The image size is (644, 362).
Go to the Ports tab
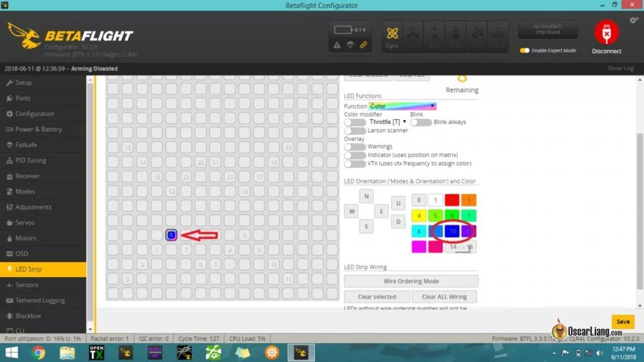pyautogui.click(x=43, y=98)
